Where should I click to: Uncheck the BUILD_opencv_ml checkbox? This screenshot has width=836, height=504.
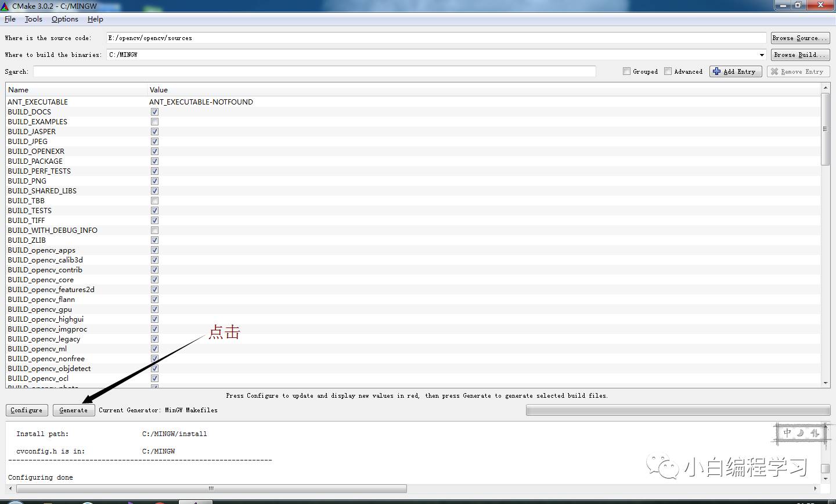click(x=154, y=349)
